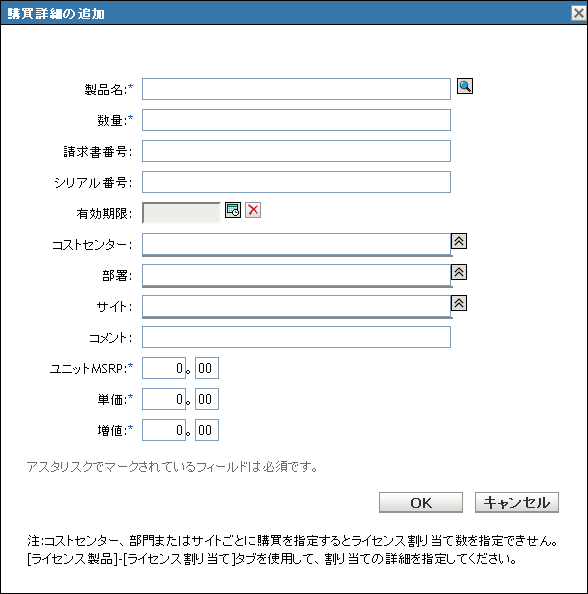Click the ユニットMSRP whole number field
This screenshot has height=594, width=588.
coord(164,368)
